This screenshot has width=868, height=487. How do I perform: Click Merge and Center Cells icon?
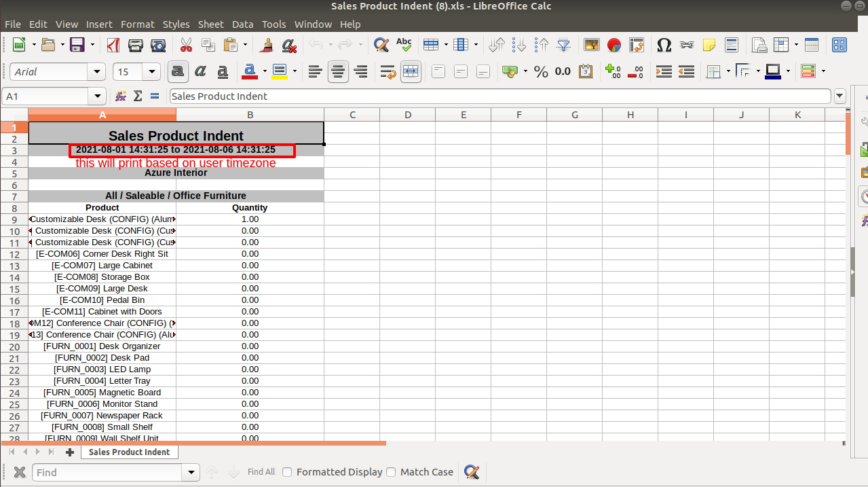(x=411, y=71)
